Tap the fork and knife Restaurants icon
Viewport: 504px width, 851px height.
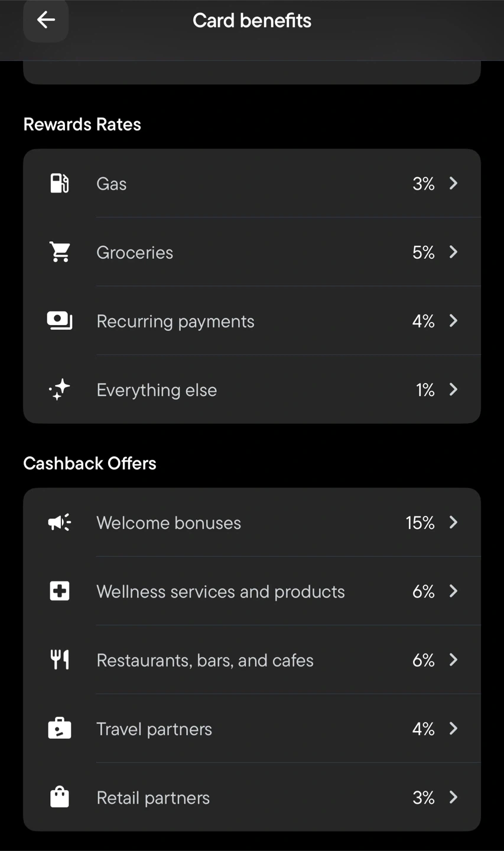pos(60,660)
